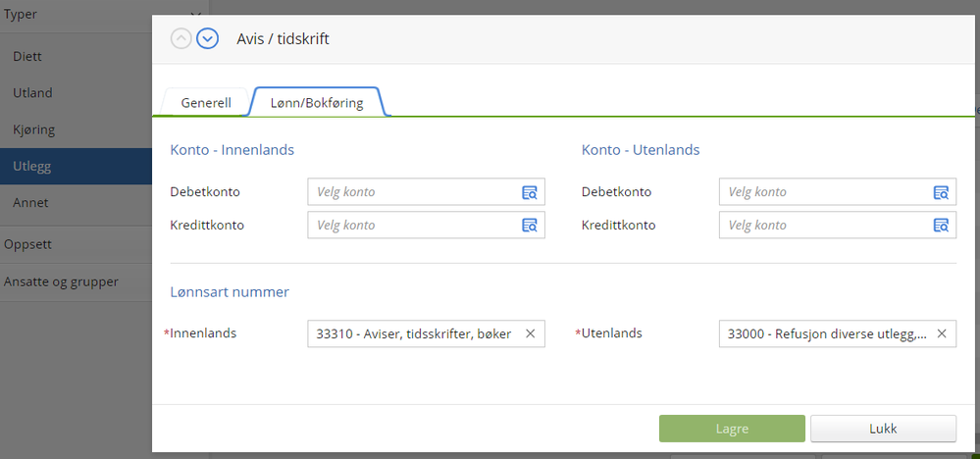Select Diett in the sidebar

pos(27,57)
